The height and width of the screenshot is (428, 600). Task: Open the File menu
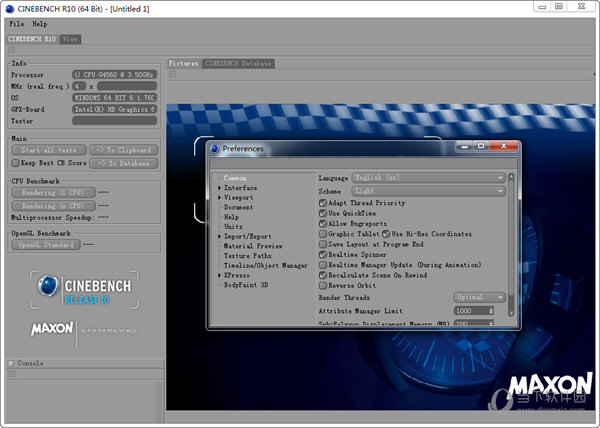[16, 24]
